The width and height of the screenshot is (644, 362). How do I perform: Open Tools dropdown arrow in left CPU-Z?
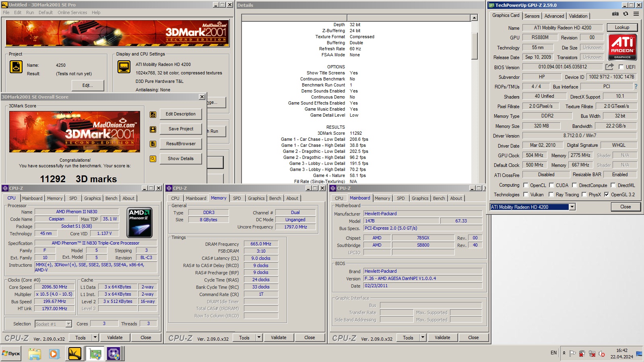point(95,337)
